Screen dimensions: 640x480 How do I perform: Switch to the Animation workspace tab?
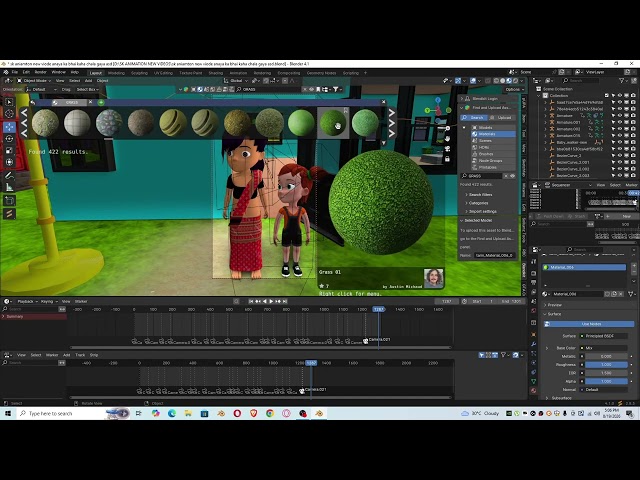[x=238, y=73]
